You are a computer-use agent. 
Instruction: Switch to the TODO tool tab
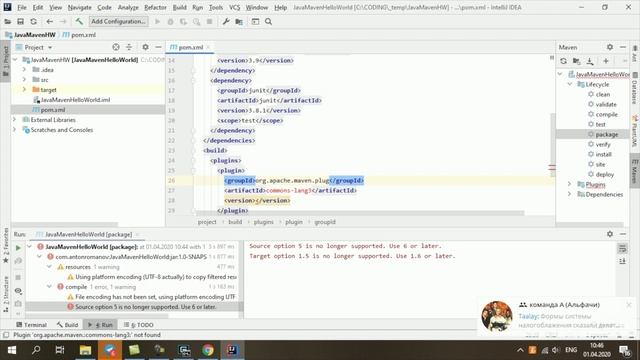[138, 325]
